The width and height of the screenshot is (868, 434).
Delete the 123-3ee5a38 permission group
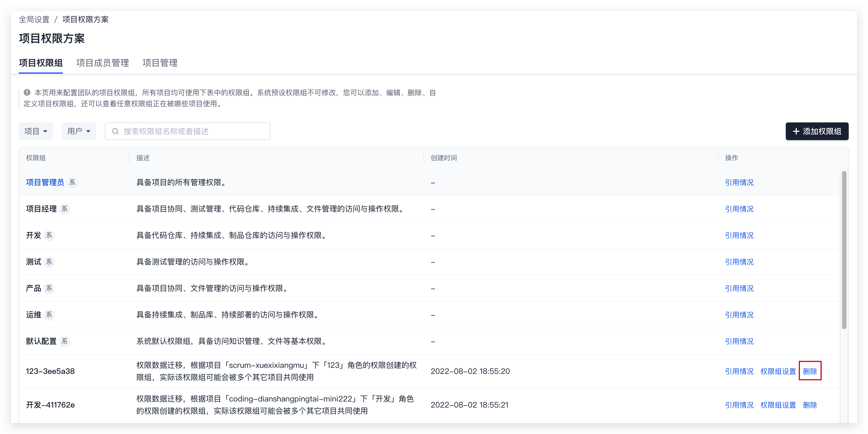[810, 371]
